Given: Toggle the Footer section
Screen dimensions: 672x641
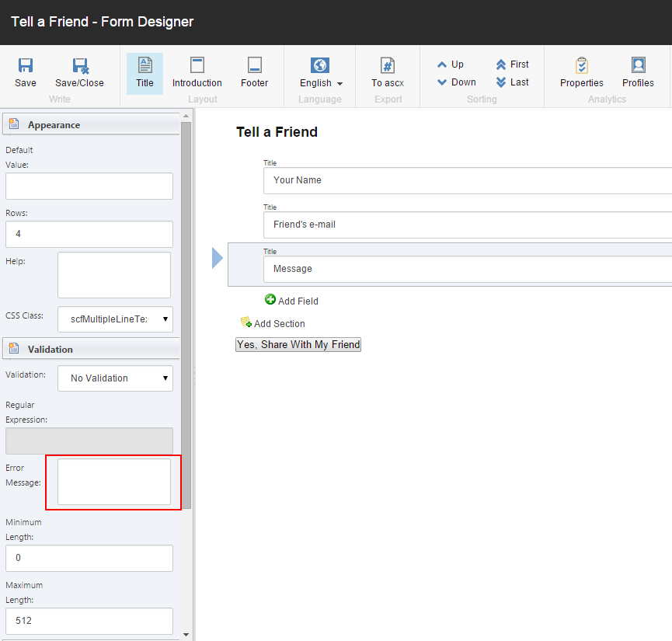Looking at the screenshot, I should [x=254, y=72].
